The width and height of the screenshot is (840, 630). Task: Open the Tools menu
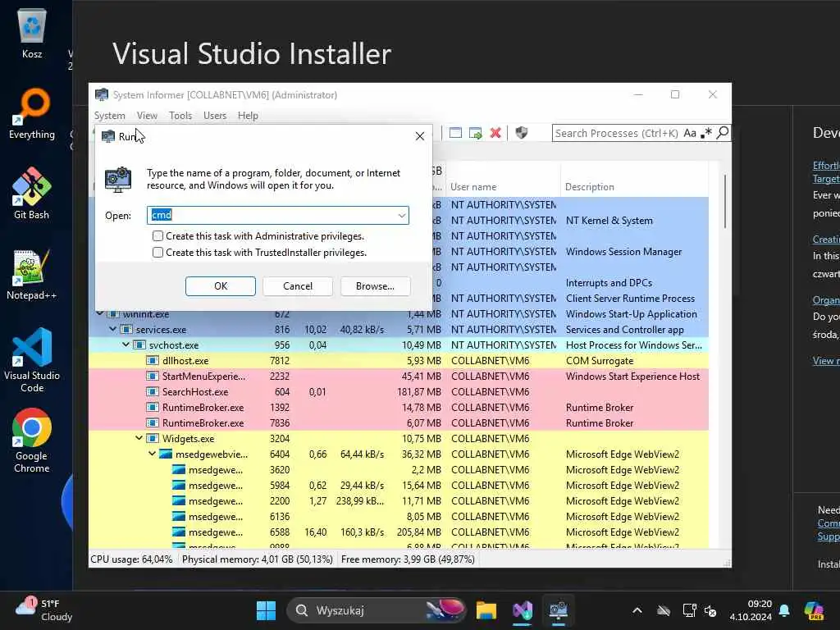coord(180,115)
